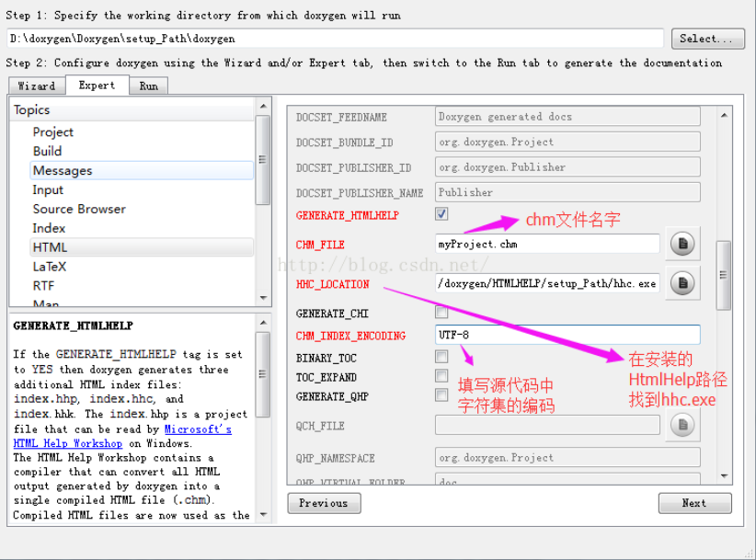The width and height of the screenshot is (756, 560).
Task: Browse for HHC_LOCATION executable
Action: [682, 283]
